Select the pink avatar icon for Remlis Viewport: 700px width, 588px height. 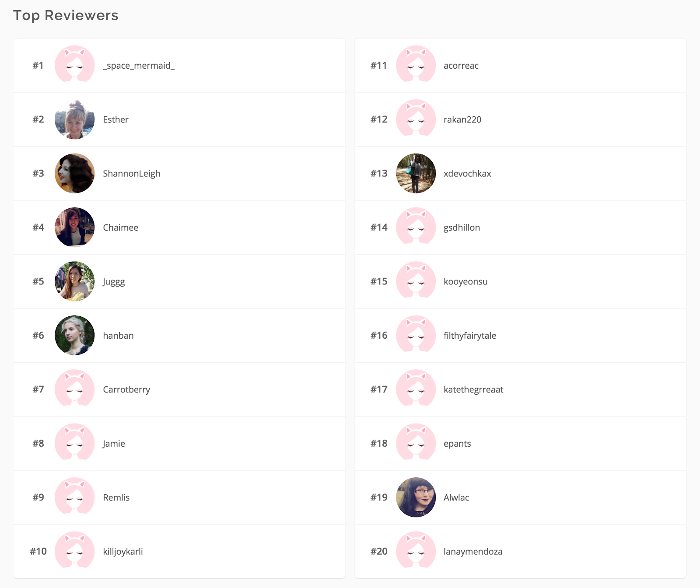[x=74, y=497]
